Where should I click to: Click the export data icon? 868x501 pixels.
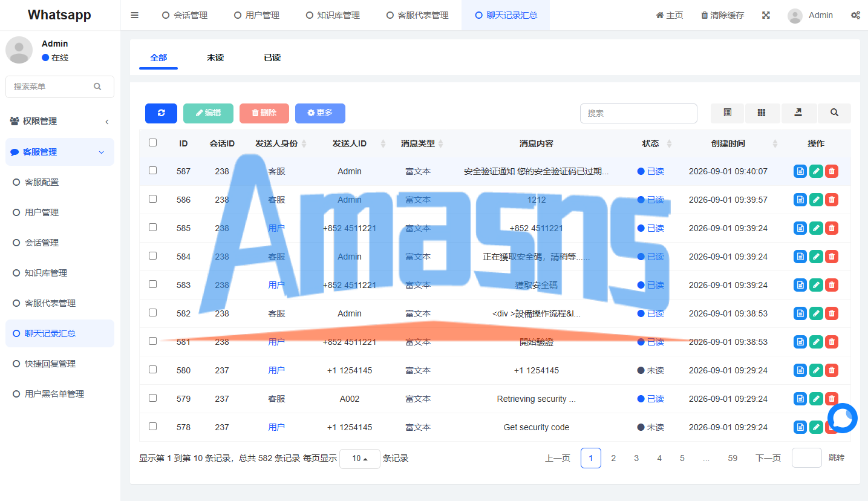click(798, 113)
